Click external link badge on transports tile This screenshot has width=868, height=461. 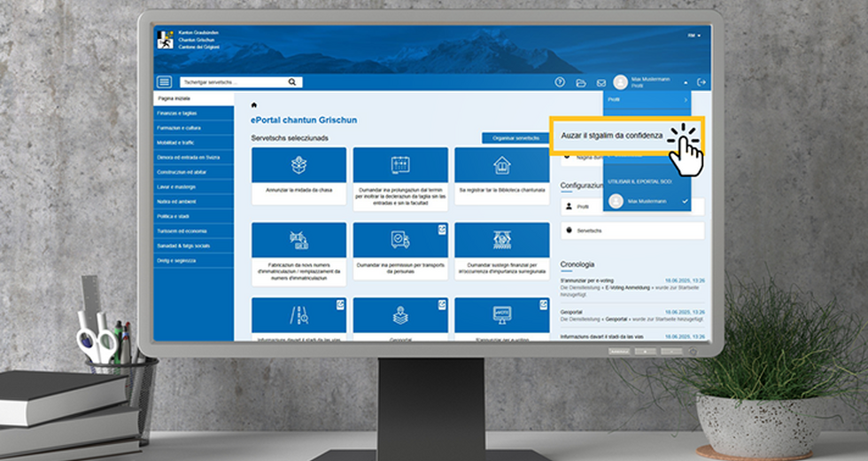pyautogui.click(x=442, y=230)
